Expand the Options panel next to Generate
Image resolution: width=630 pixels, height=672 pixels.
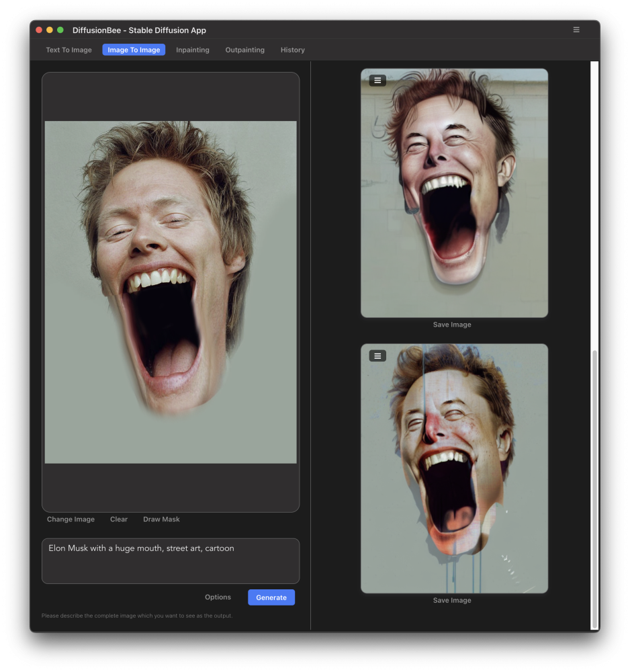[218, 597]
